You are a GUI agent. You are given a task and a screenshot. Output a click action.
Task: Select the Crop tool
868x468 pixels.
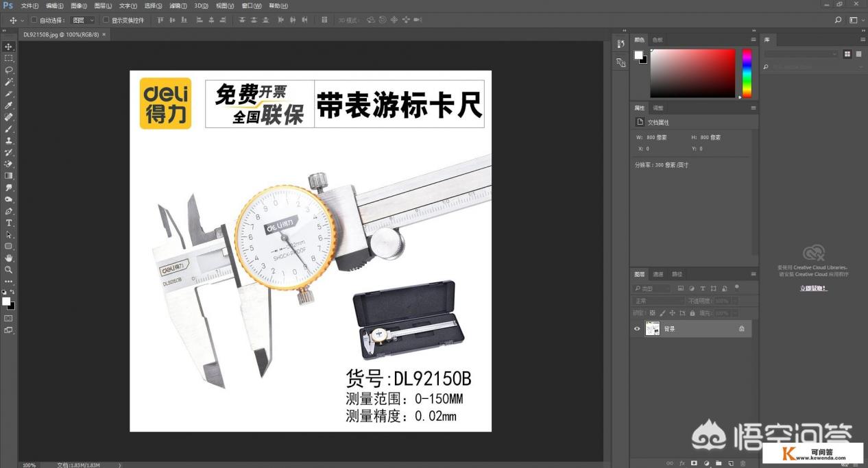point(9,93)
